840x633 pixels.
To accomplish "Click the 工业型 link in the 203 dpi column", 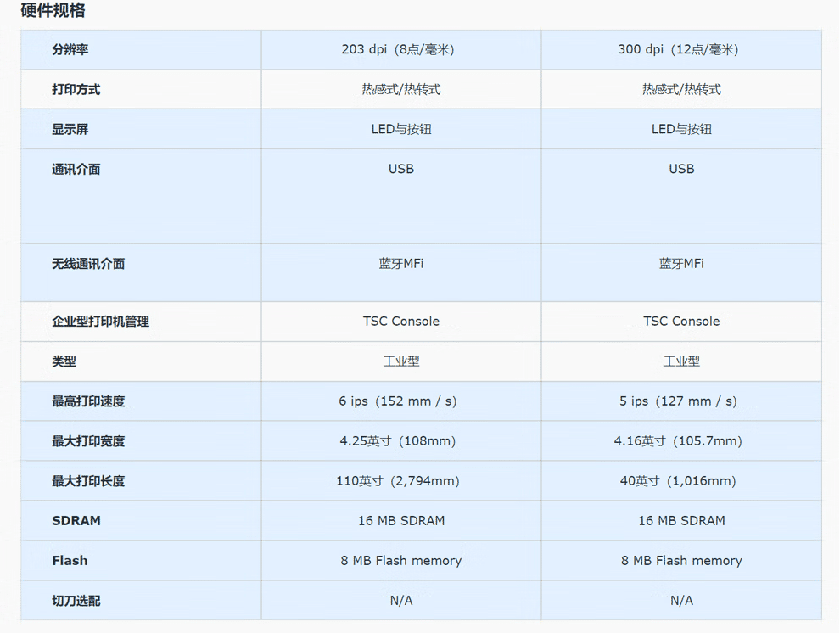I will coord(400,361).
